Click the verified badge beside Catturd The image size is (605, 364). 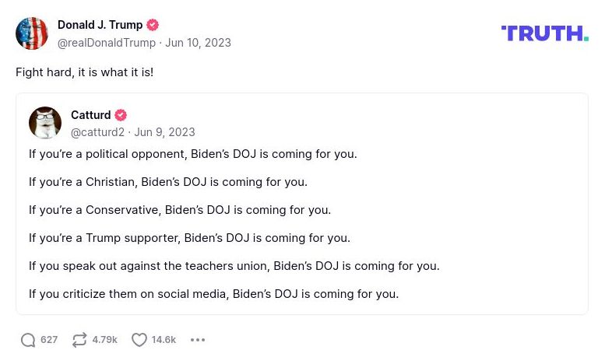tap(121, 115)
